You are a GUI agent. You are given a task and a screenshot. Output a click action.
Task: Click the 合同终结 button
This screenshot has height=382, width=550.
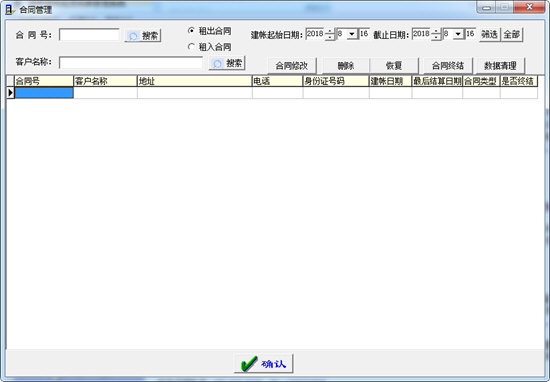point(448,66)
